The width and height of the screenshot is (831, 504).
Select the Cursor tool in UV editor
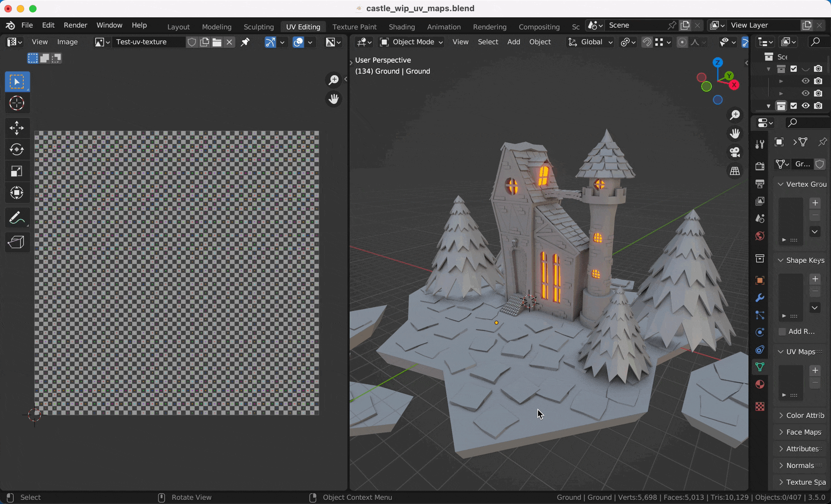tap(17, 103)
